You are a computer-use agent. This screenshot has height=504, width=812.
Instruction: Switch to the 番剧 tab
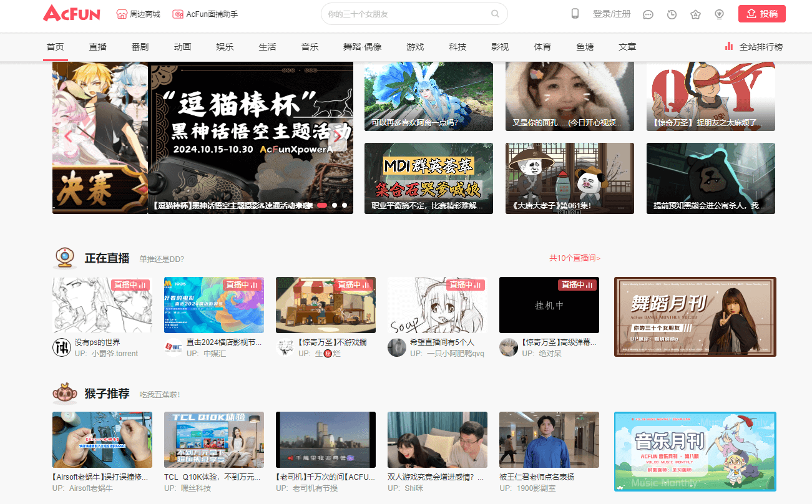pos(140,47)
